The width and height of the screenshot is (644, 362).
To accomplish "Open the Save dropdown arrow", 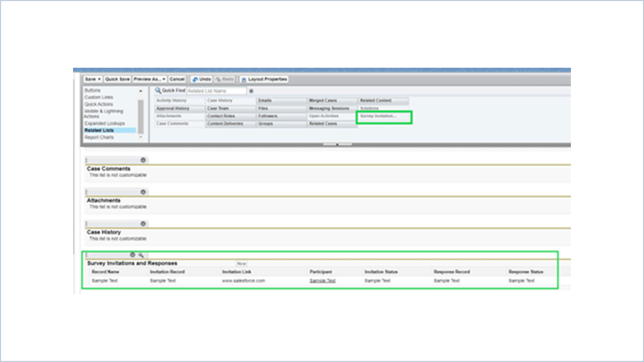I will tap(99, 79).
